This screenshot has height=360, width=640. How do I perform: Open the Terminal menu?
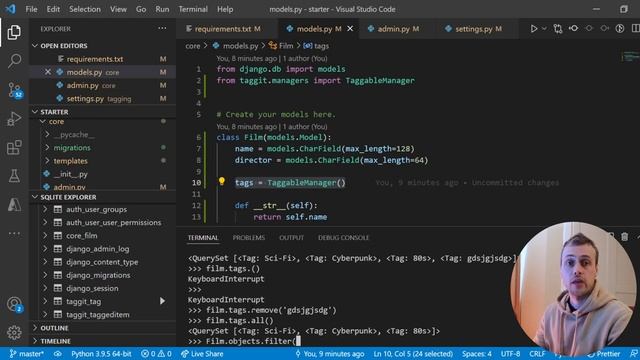(x=193, y=9)
